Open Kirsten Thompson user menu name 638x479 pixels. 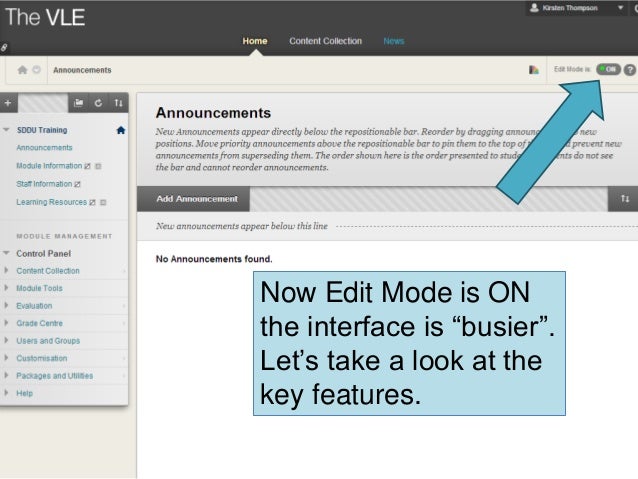[x=570, y=8]
